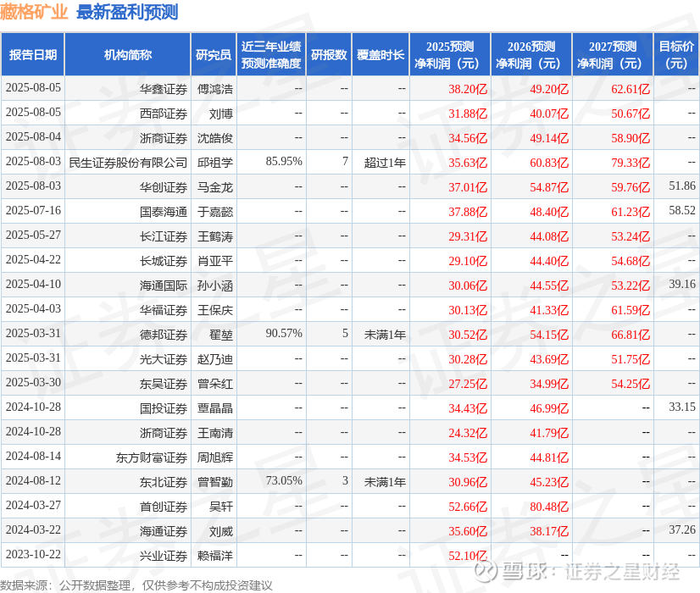The height and width of the screenshot is (593, 700).
Task: Click date 2023-10-22
Action: (x=33, y=554)
